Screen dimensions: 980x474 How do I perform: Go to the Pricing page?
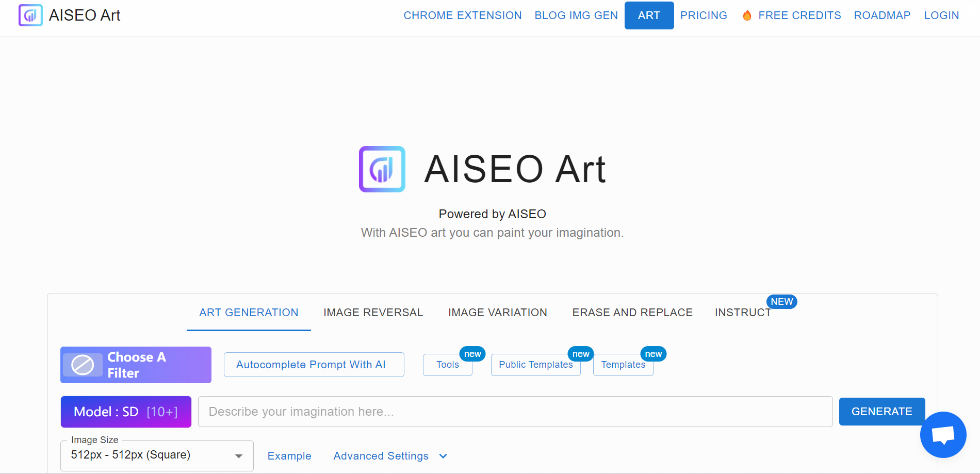pyautogui.click(x=704, y=15)
